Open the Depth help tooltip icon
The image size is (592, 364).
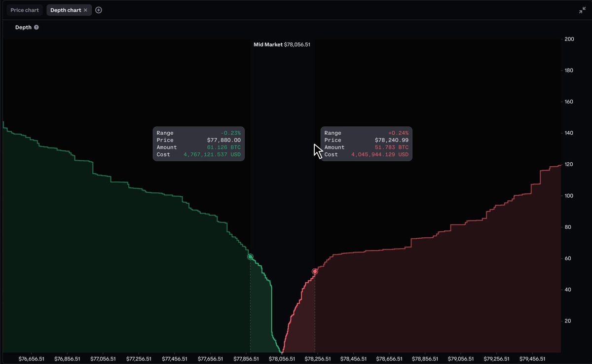(36, 27)
